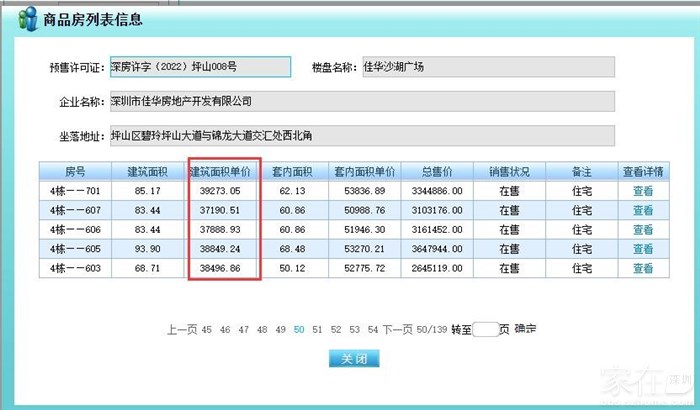Select page 51 in pagination
Viewport: 700px width, 410px height.
click(317, 329)
